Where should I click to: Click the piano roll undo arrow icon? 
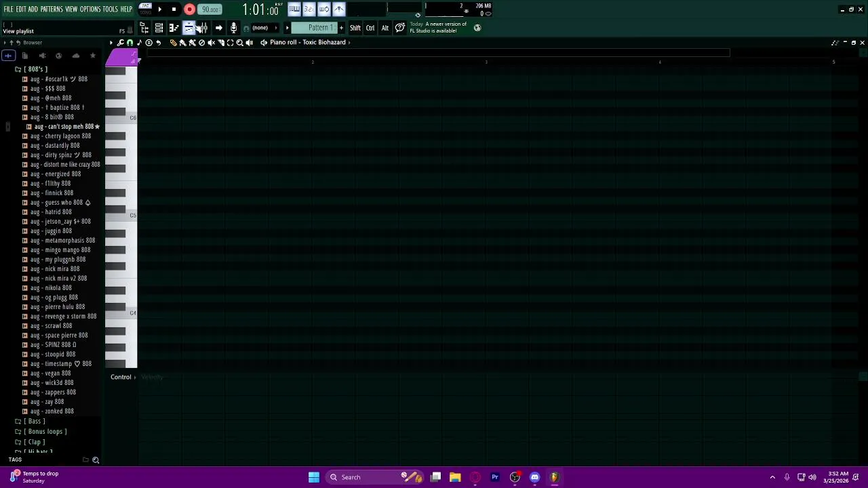(x=158, y=42)
